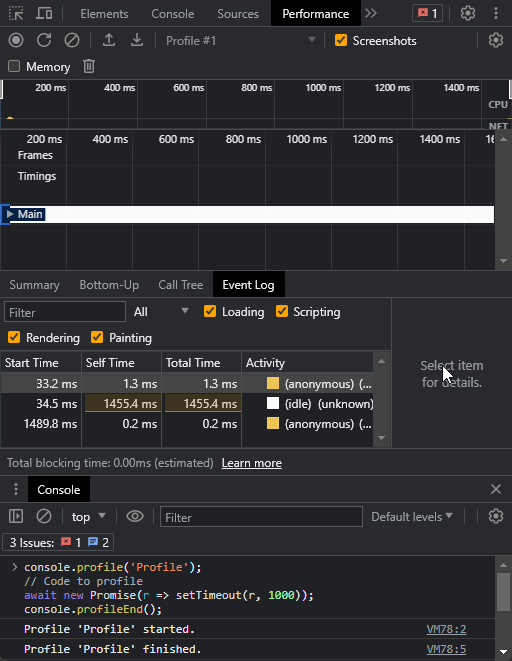Disable the Screenshots checkbox
The width and height of the screenshot is (512, 661).
[340, 40]
